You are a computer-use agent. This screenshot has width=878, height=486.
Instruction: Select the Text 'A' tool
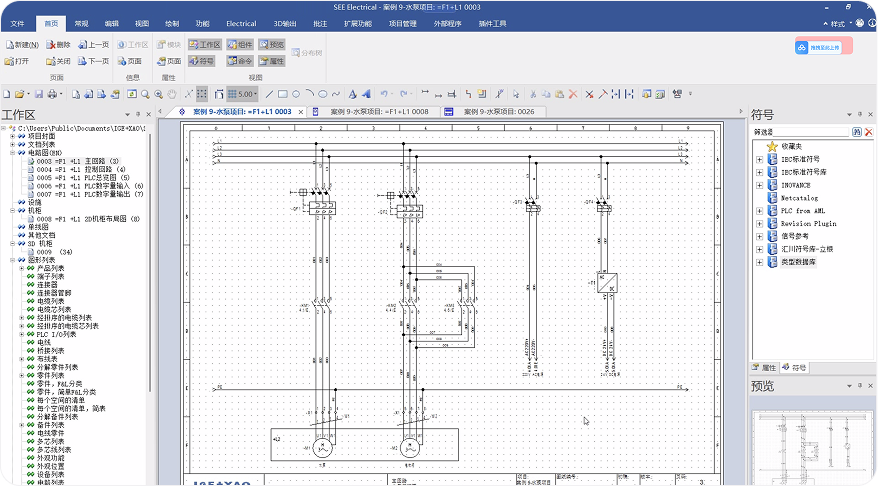(x=352, y=94)
